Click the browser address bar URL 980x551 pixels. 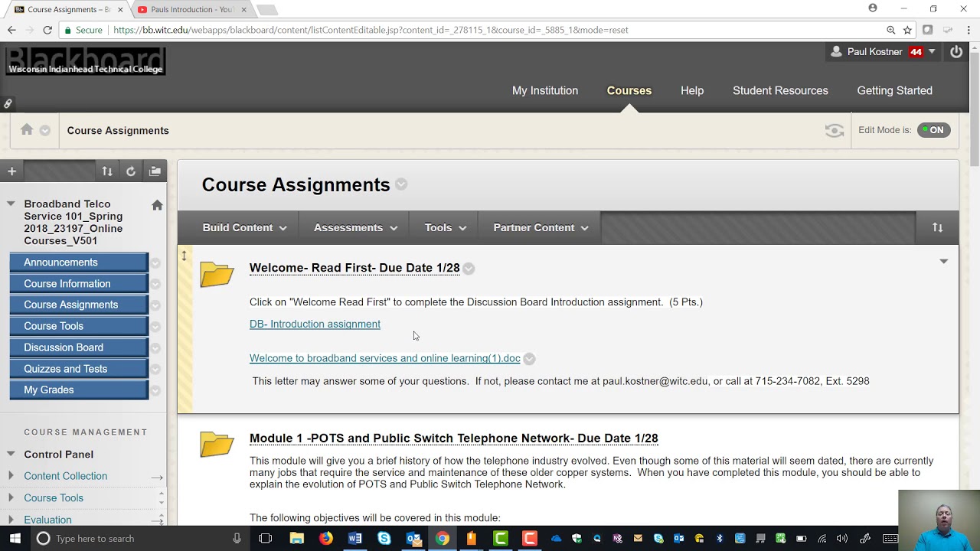coord(371,30)
